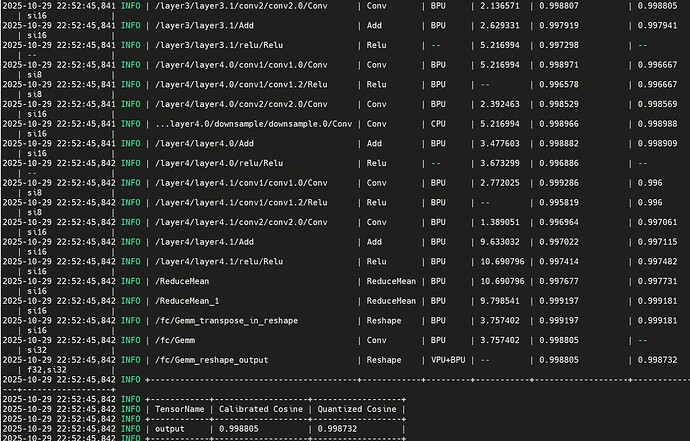
Task: Click the /layer4/layer4.1/conv2/conv2.0/Conv node name
Action: (241, 222)
